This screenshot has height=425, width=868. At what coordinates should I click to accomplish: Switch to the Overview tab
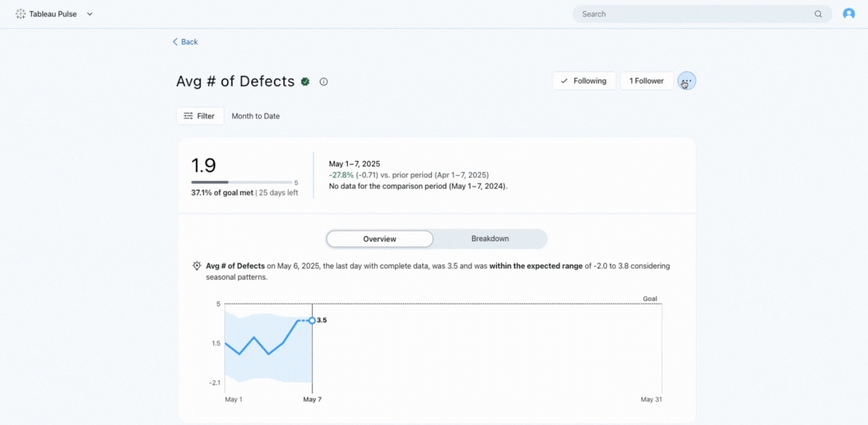[x=380, y=239]
